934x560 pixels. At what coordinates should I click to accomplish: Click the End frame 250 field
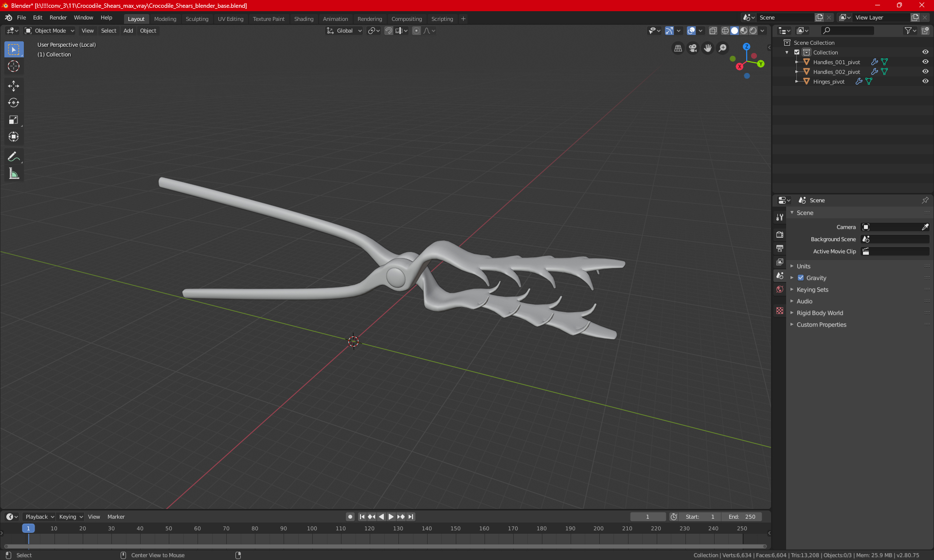click(741, 517)
